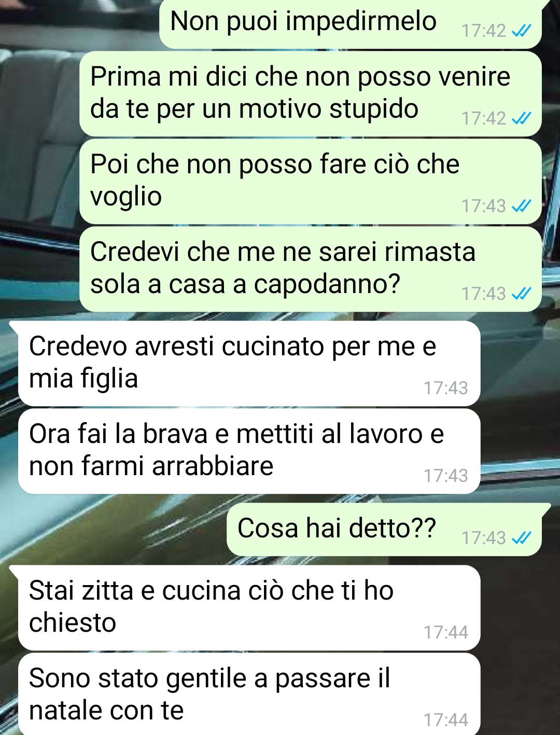Tap the 17:43 timestamp on 'mia figlia' message
The height and width of the screenshot is (735, 560).
pos(445,389)
